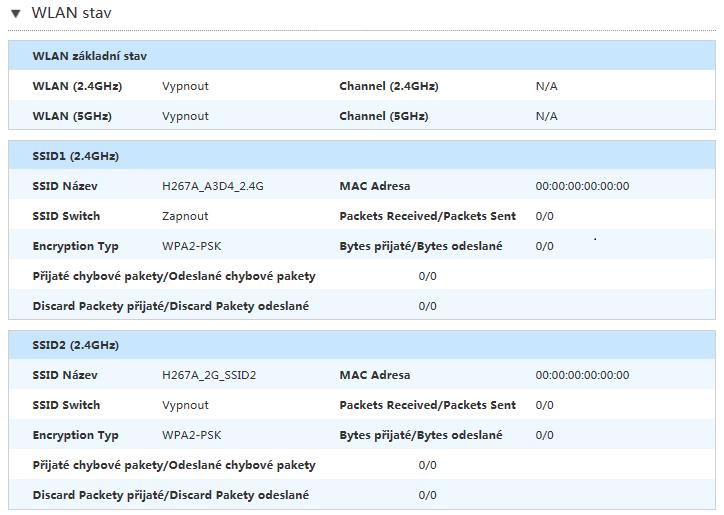The width and height of the screenshot is (724, 515).
Task: Click Packets Received/Sent value in SSID2
Action: click(544, 405)
